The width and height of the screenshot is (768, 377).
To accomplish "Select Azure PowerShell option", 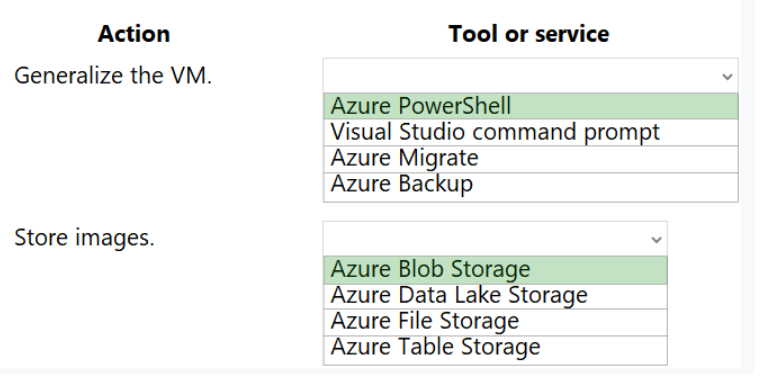I will pyautogui.click(x=530, y=106).
